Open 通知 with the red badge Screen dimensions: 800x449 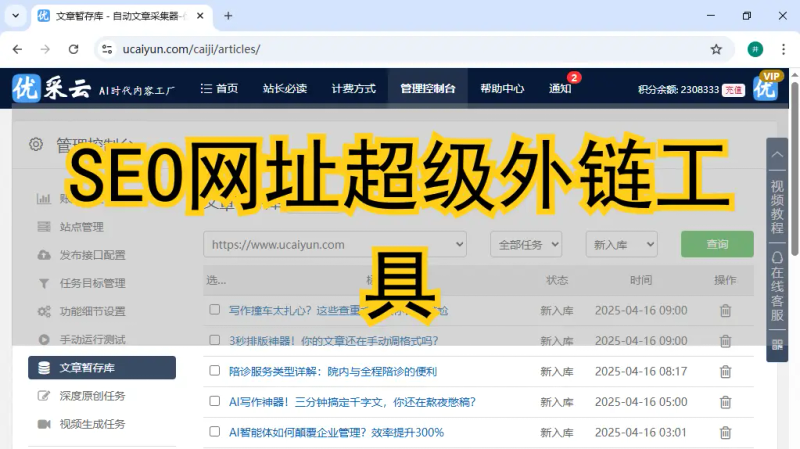click(x=560, y=89)
